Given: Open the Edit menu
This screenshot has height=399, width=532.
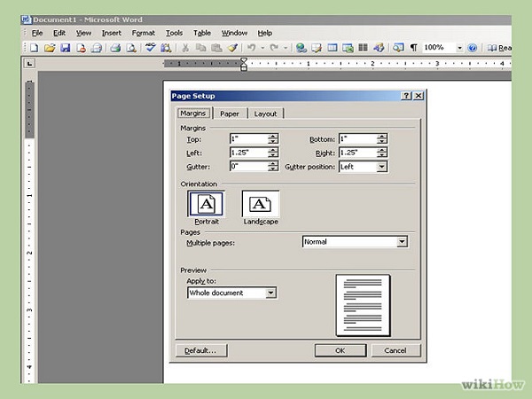Looking at the screenshot, I should coord(59,33).
